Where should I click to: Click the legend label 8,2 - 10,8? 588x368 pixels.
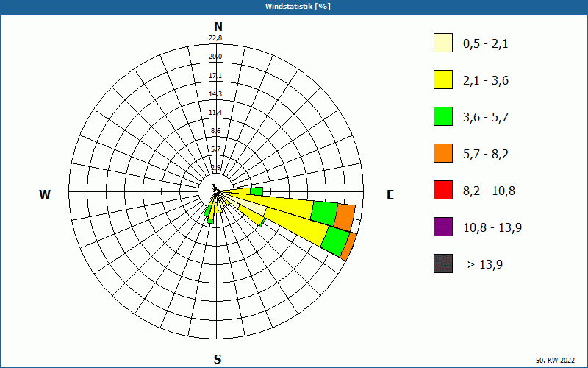(x=489, y=191)
